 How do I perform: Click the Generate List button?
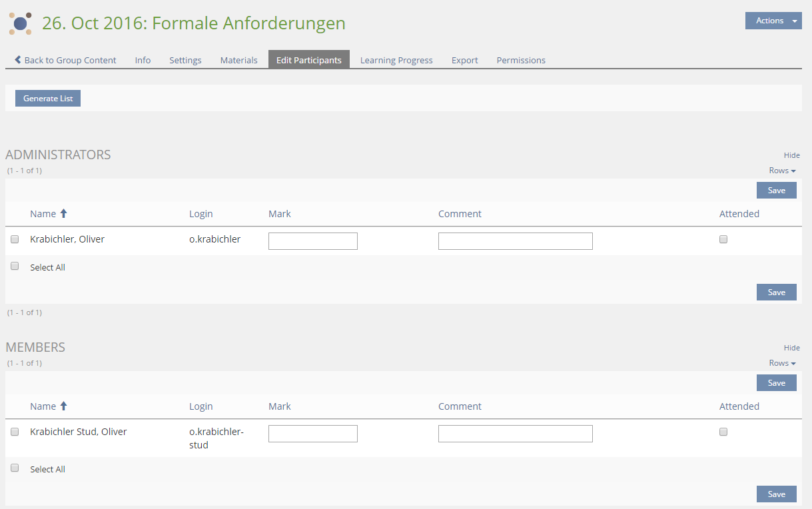pos(48,99)
